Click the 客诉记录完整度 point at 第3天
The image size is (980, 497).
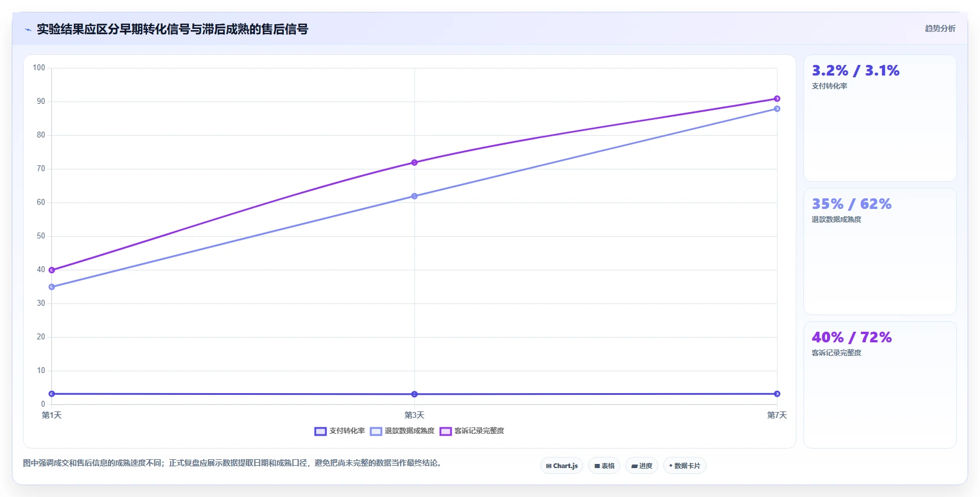(x=414, y=162)
